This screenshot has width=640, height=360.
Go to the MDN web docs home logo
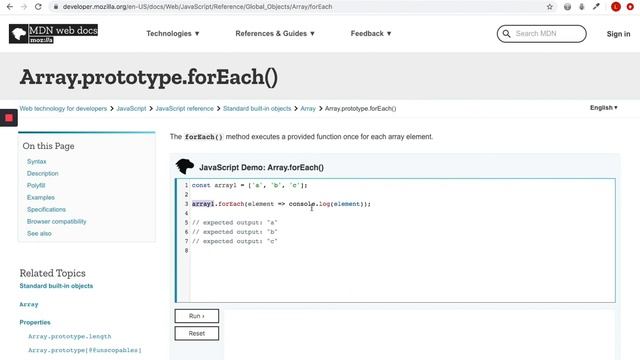tap(53, 33)
